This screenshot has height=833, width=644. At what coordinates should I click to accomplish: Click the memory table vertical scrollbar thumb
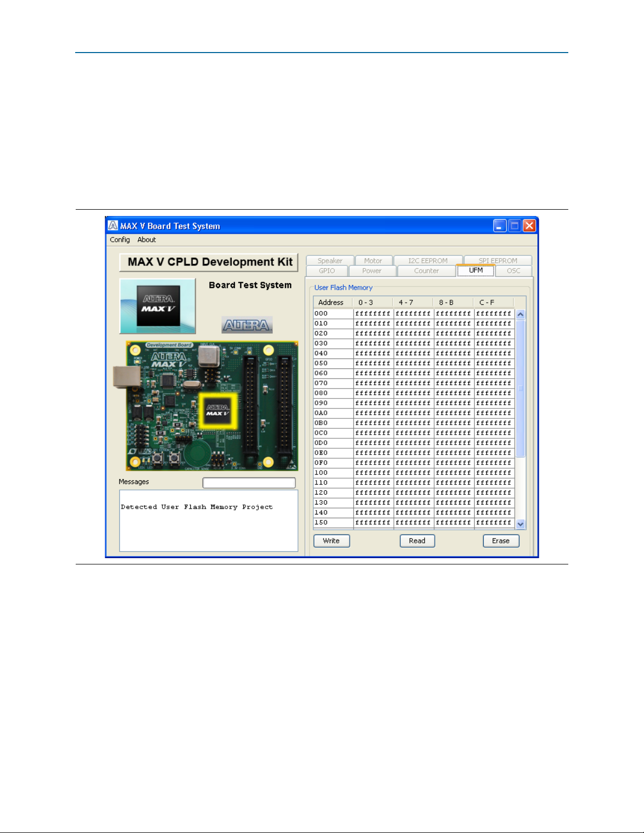click(520, 388)
